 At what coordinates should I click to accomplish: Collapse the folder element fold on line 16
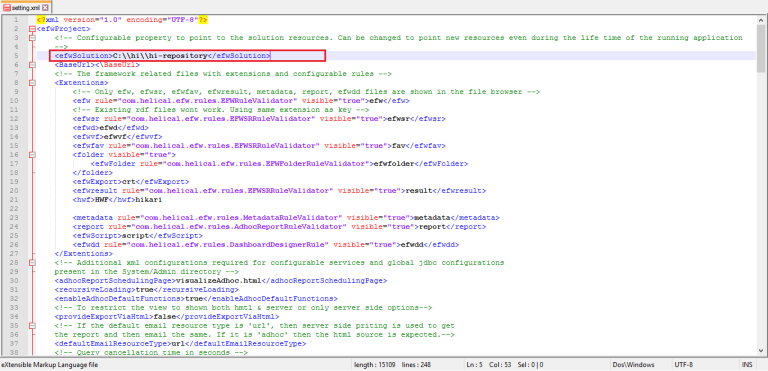tap(32, 155)
